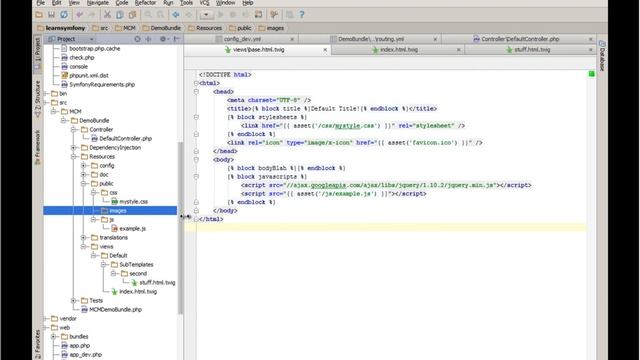Select the images breadcrumb
Screen dimensions: 640x360
(x=271, y=28)
